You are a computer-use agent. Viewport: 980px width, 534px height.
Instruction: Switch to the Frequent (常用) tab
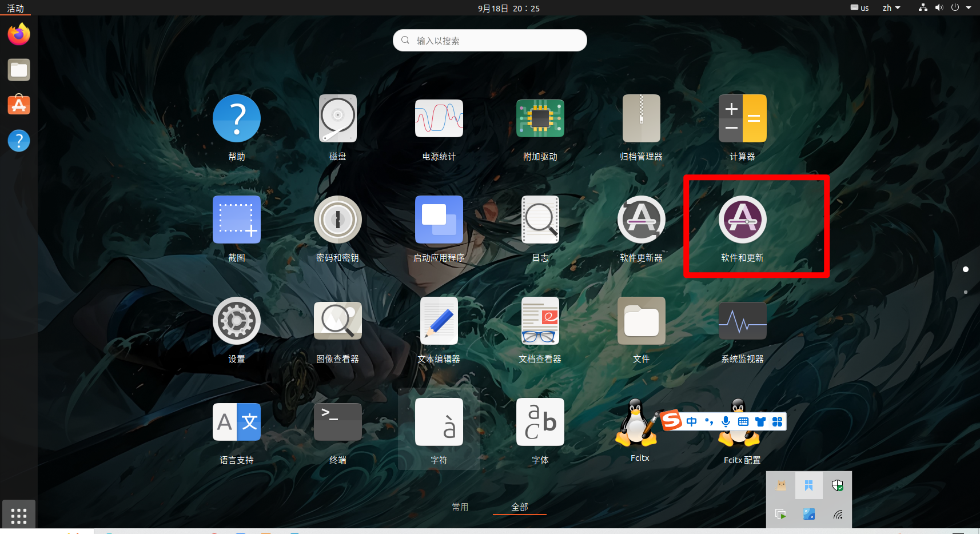460,507
